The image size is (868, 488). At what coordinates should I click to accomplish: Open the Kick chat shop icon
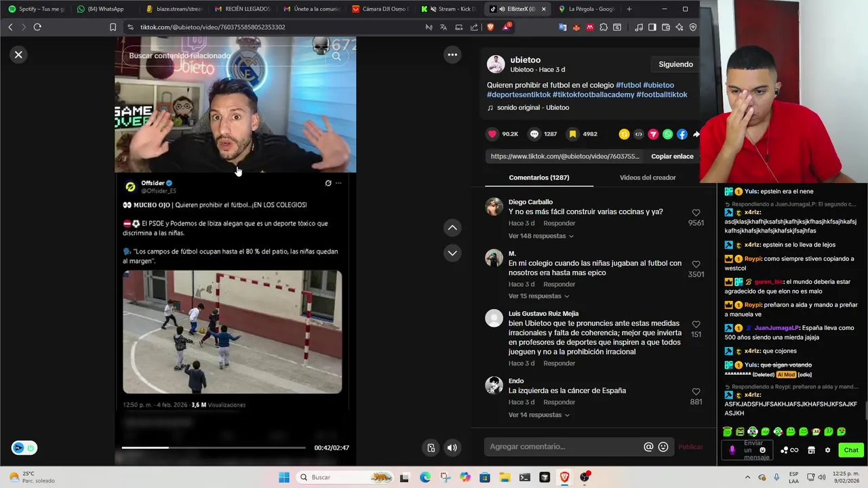(x=811, y=450)
